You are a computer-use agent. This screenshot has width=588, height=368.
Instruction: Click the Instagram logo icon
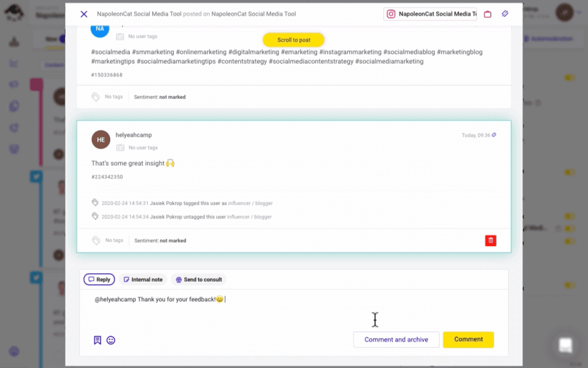tap(390, 14)
